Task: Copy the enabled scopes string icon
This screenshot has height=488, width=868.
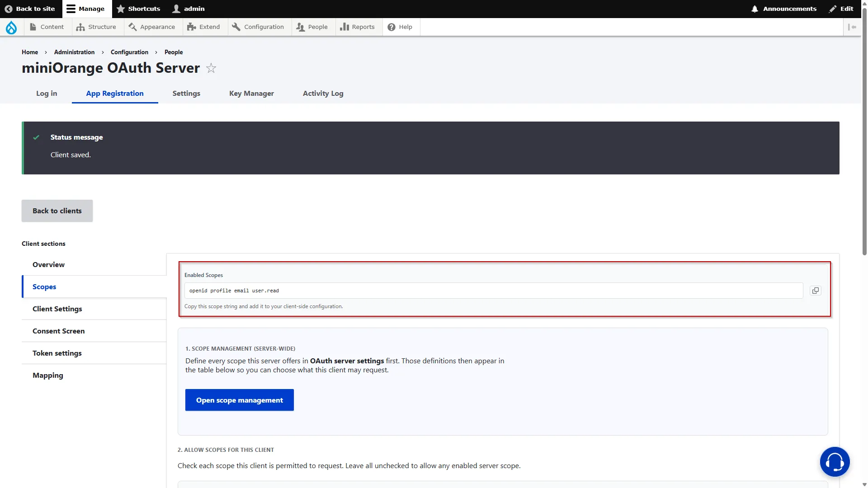Action: (x=816, y=291)
